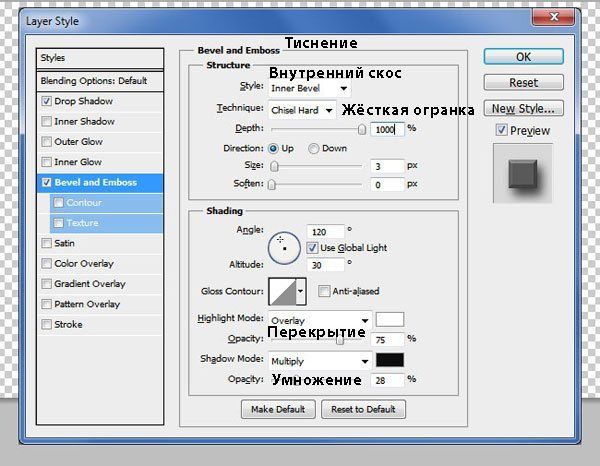Click the New Style... button
The width and height of the screenshot is (600, 466).
point(523,109)
